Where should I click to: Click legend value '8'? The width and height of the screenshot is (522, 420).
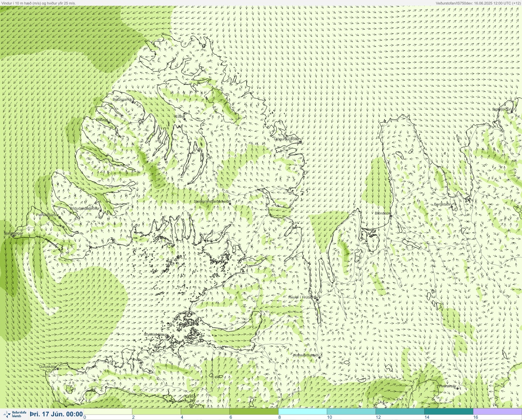point(279,417)
